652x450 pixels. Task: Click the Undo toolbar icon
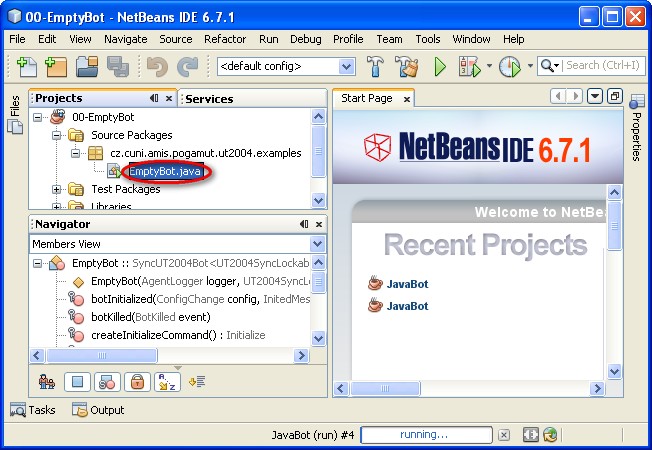[158, 67]
